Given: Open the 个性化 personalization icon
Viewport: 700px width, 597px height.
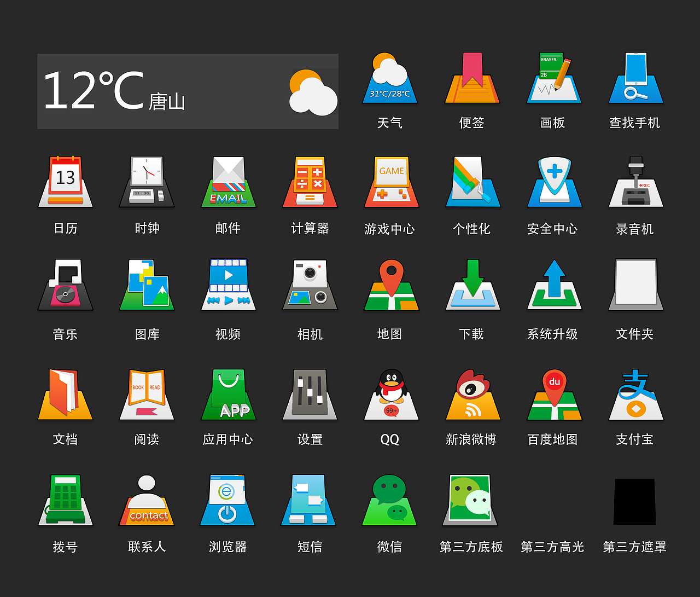Looking at the screenshot, I should click(x=473, y=182).
